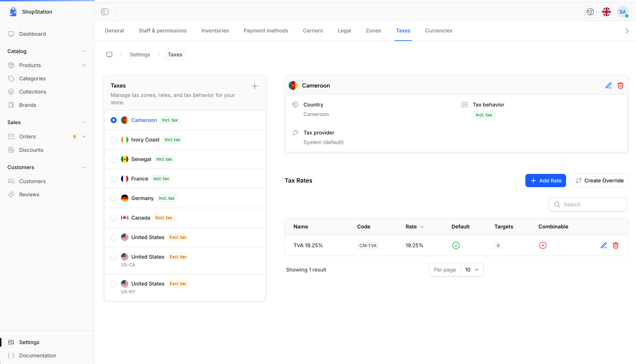The width and height of the screenshot is (636, 364).
Task: Select the Ivory Coast tax zone radio
Action: point(113,140)
